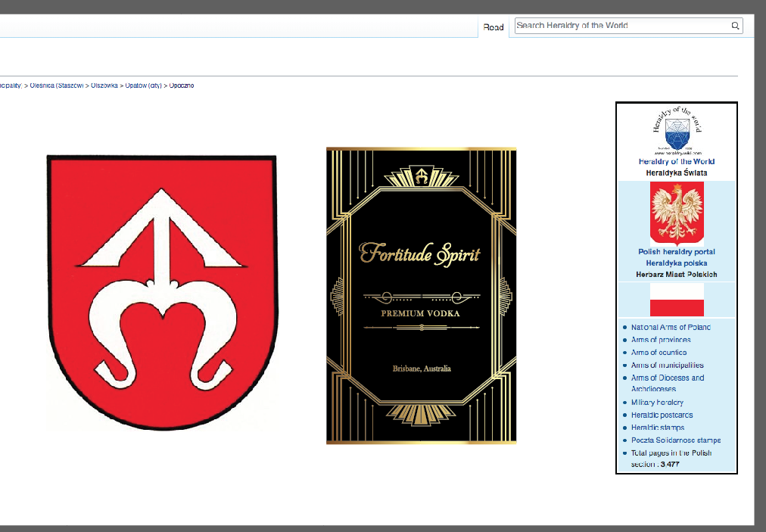Open the Oleśnica (Staszów) breadcrumb link
This screenshot has width=766, height=532.
tap(57, 86)
